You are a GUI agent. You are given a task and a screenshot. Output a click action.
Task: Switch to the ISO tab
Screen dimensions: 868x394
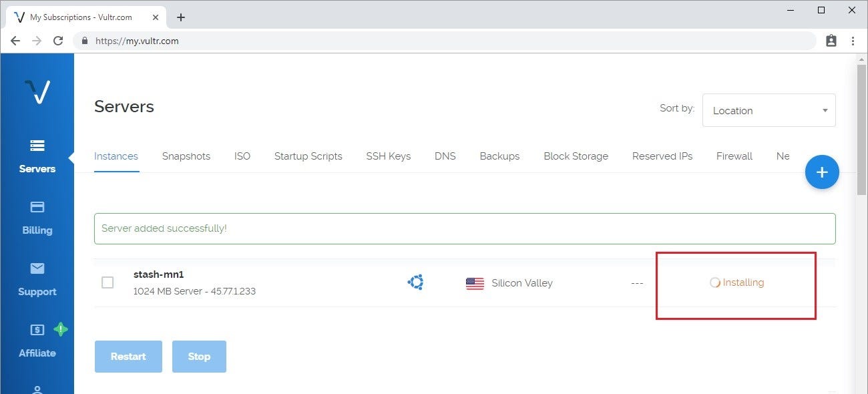point(242,156)
